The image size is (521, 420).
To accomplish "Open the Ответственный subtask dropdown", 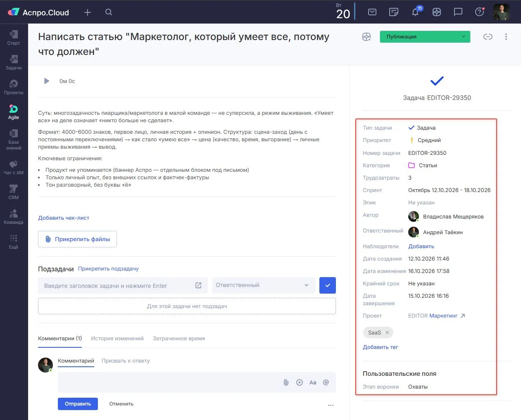I will (x=264, y=285).
